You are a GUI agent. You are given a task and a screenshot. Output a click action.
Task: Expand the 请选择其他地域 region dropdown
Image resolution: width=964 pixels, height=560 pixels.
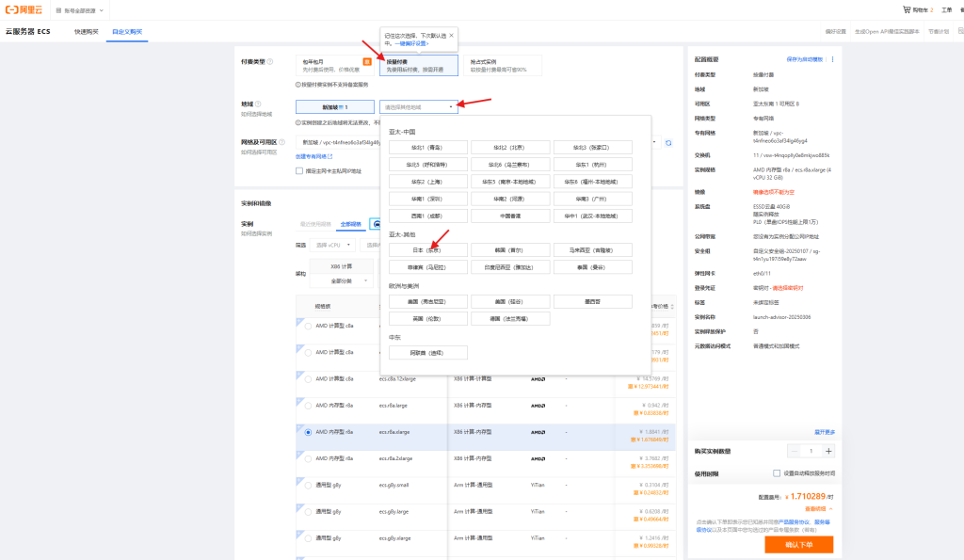(419, 107)
